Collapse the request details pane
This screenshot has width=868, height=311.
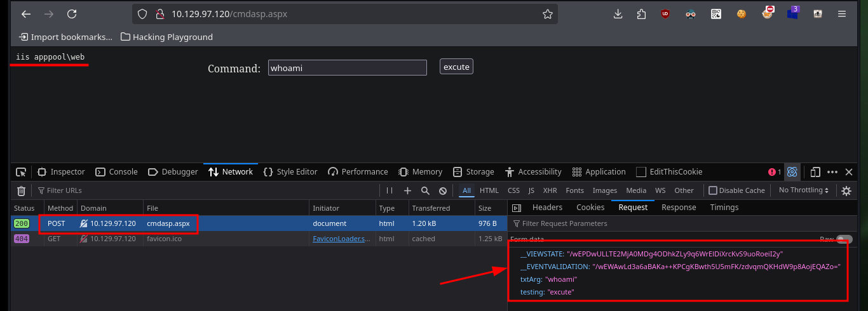[x=517, y=208]
